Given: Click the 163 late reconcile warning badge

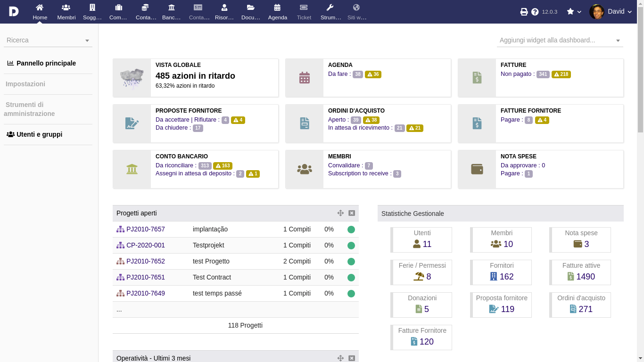Looking at the screenshot, I should click(x=223, y=166).
